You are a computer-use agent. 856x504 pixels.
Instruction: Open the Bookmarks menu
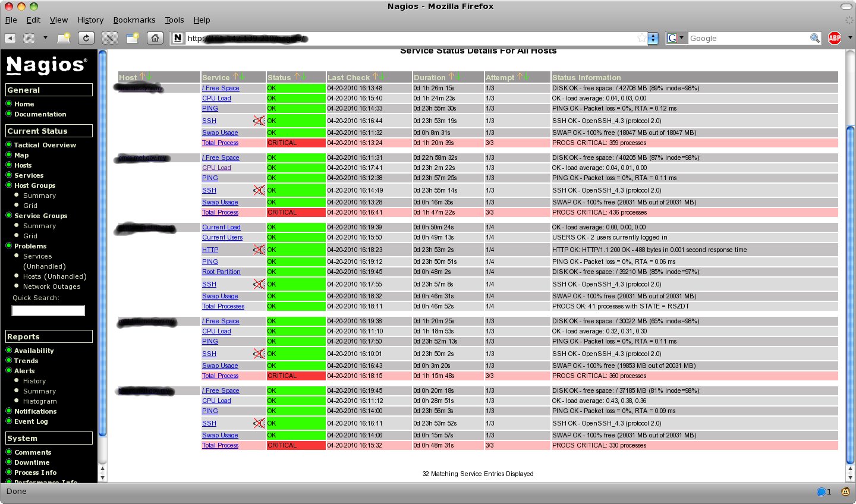[134, 20]
